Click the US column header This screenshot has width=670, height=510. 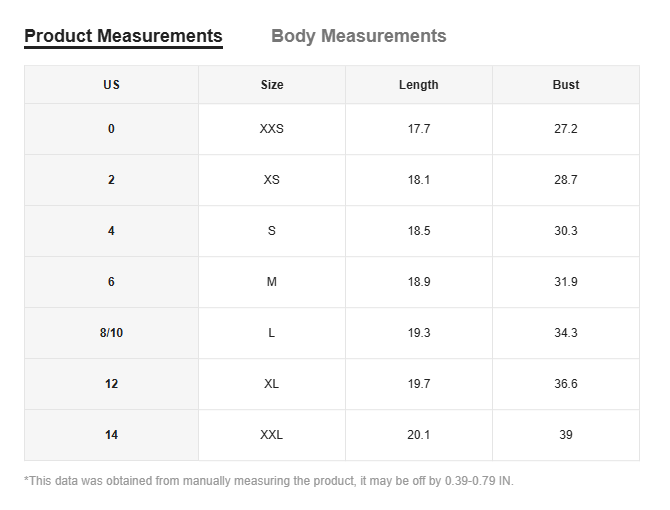(x=111, y=85)
